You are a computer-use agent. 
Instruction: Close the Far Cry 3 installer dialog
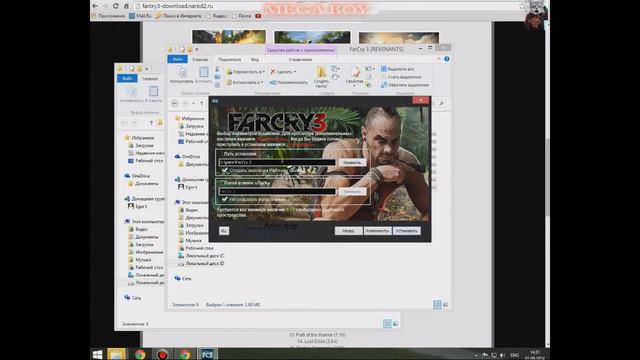[x=421, y=100]
